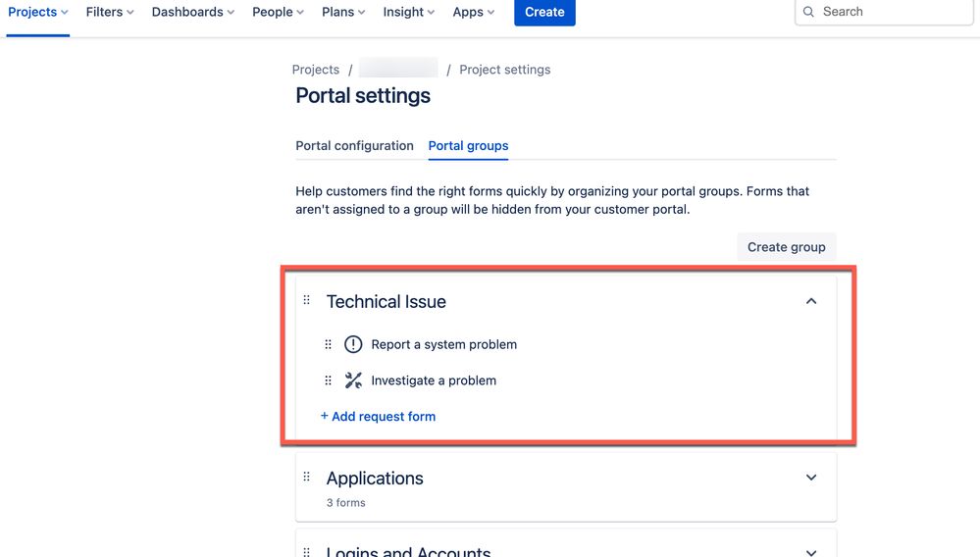Click drag handle beside Report a system problem
Image resolution: width=980 pixels, height=557 pixels.
328,344
